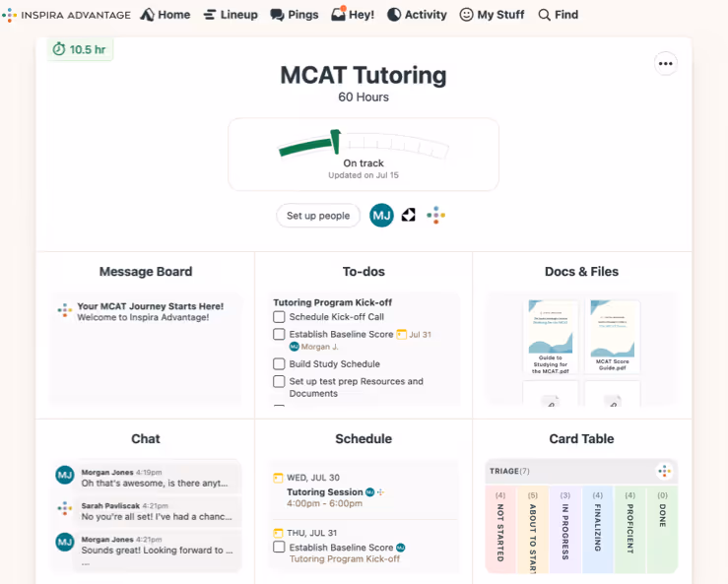
Task: Click the MJ avatar under the project title
Action: point(381,216)
